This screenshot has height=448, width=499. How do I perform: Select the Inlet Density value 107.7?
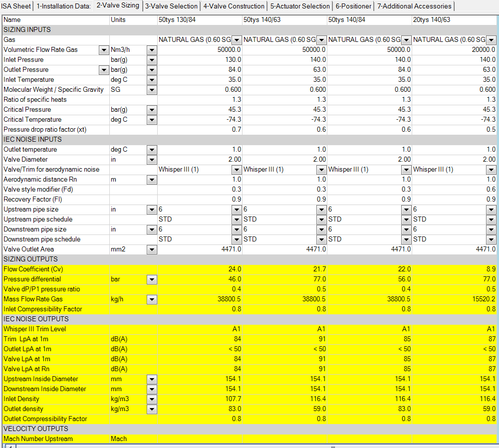pyautogui.click(x=200, y=399)
